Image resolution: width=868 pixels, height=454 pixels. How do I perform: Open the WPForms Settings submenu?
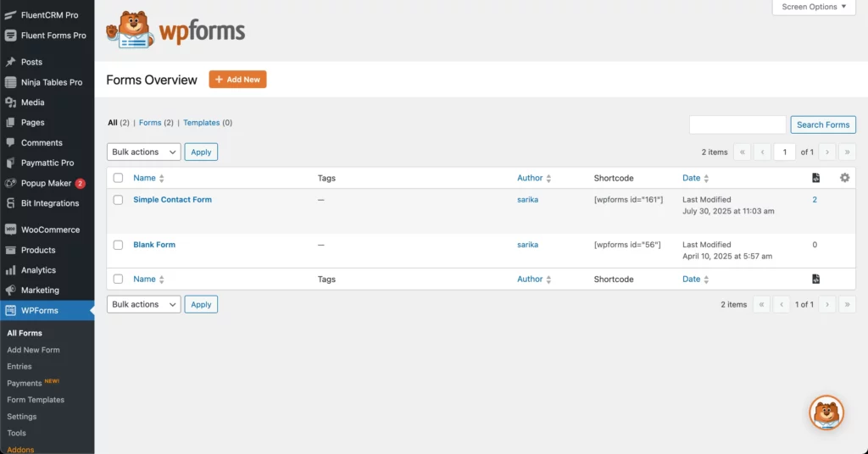pos(21,417)
